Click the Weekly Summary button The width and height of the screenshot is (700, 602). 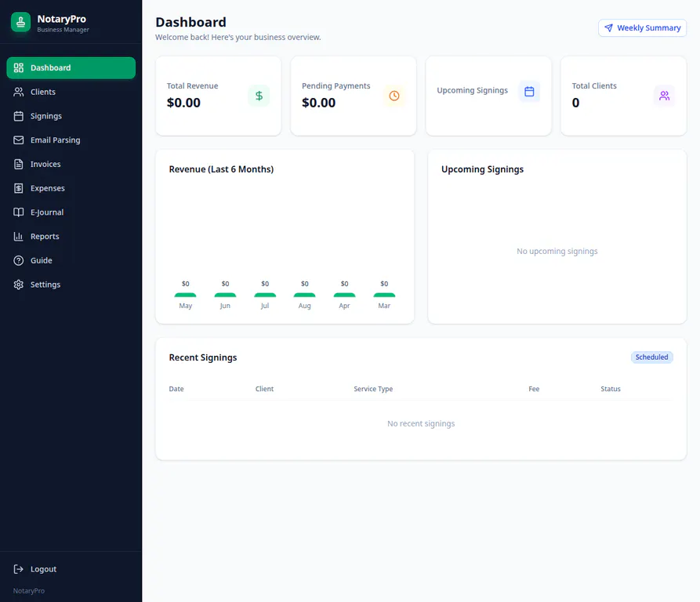click(x=643, y=27)
